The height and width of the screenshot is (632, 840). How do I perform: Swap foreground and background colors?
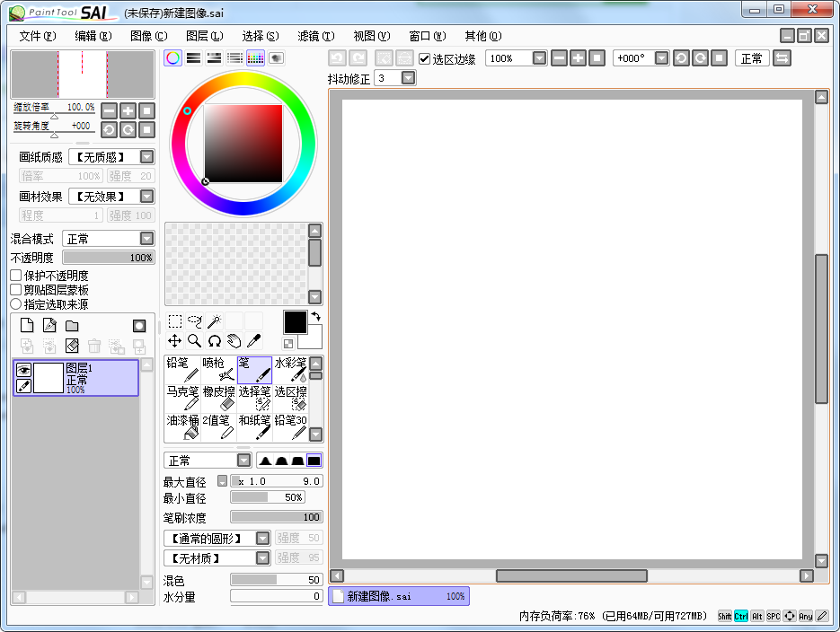pyautogui.click(x=315, y=317)
